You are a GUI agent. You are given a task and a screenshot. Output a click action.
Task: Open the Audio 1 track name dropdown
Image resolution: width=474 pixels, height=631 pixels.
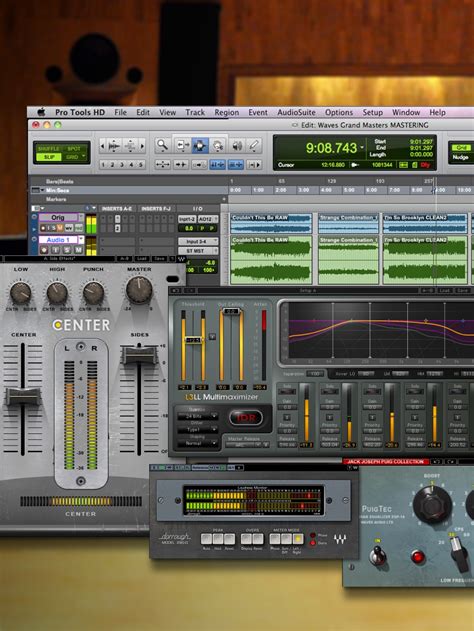pyautogui.click(x=81, y=240)
